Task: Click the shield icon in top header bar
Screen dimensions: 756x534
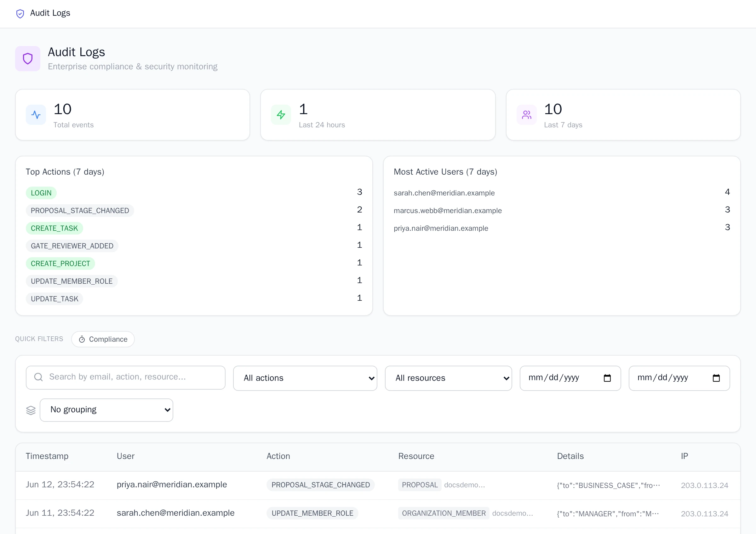Action: (x=20, y=14)
